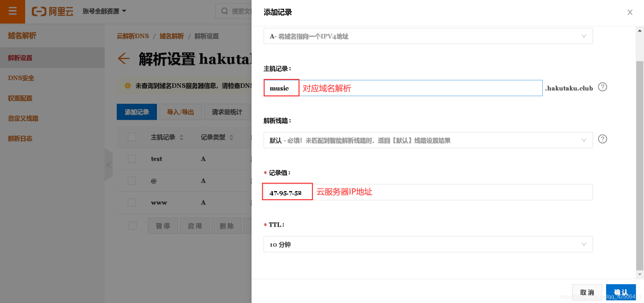This screenshot has width=644, height=303.
Task: Click the 启用 button
Action: coord(195,226)
